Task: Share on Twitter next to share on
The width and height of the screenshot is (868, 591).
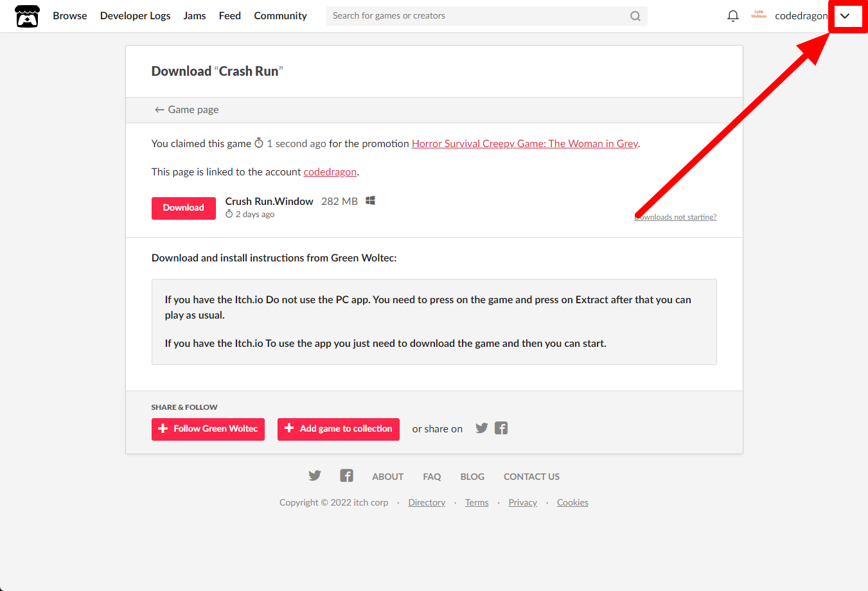Action: click(x=482, y=428)
